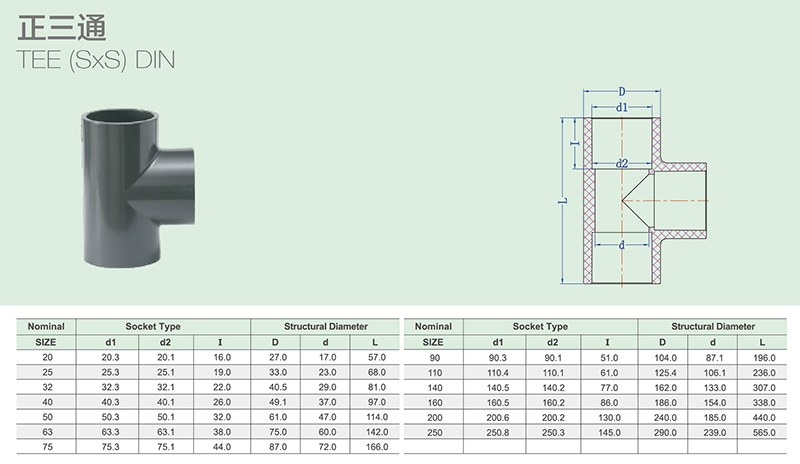Click the 87.1 structural diameter cell
Screen dimensions: 800x464
[714, 356]
